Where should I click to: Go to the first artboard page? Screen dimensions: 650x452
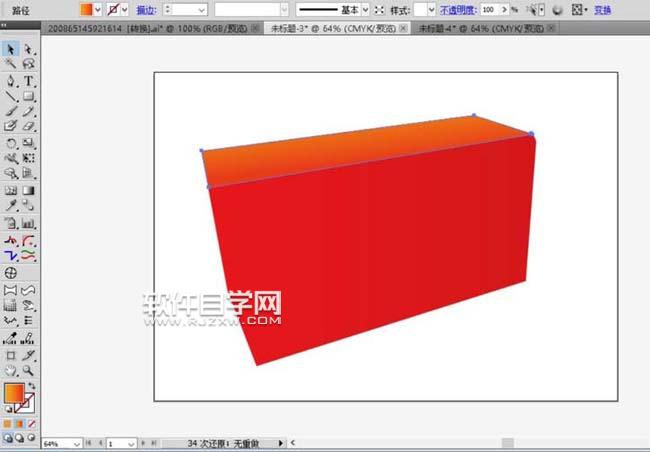(88, 443)
